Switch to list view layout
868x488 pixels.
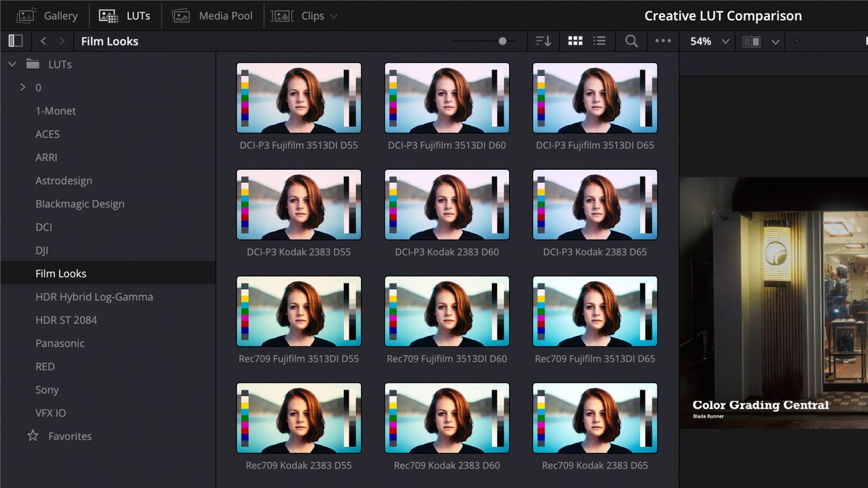coord(600,41)
